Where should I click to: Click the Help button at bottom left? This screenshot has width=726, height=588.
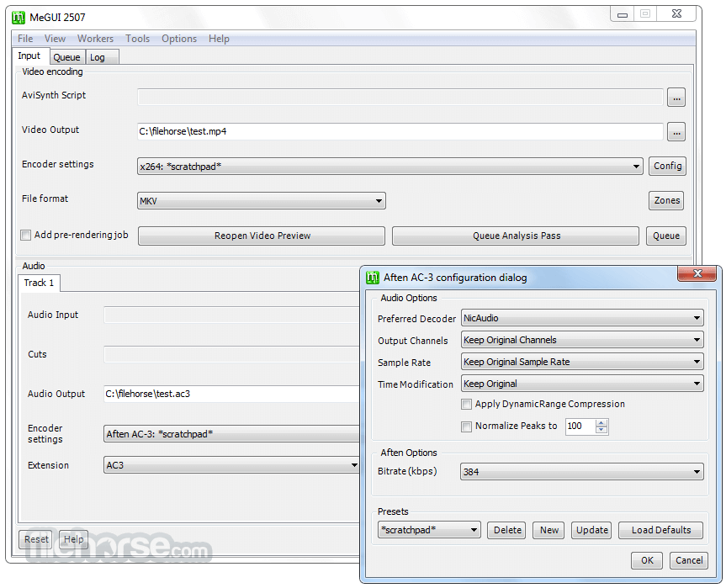pyautogui.click(x=73, y=539)
